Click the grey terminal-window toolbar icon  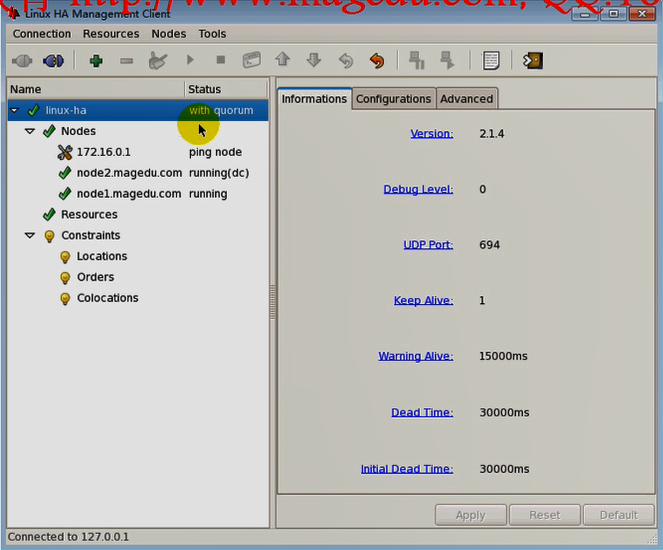[x=252, y=60]
